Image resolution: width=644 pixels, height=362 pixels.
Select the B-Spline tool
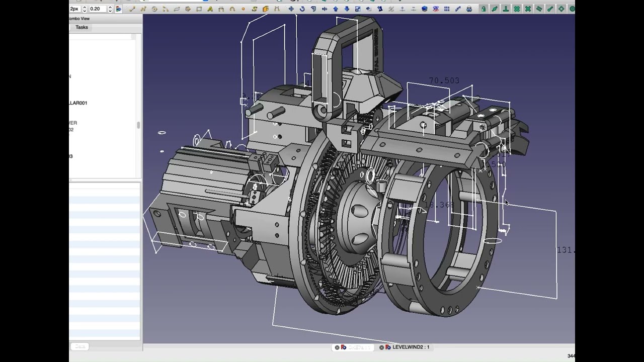pyautogui.click(x=232, y=9)
